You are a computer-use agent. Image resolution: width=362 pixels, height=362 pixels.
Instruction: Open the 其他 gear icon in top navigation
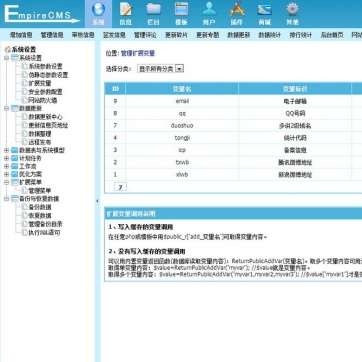pyautogui.click(x=292, y=10)
